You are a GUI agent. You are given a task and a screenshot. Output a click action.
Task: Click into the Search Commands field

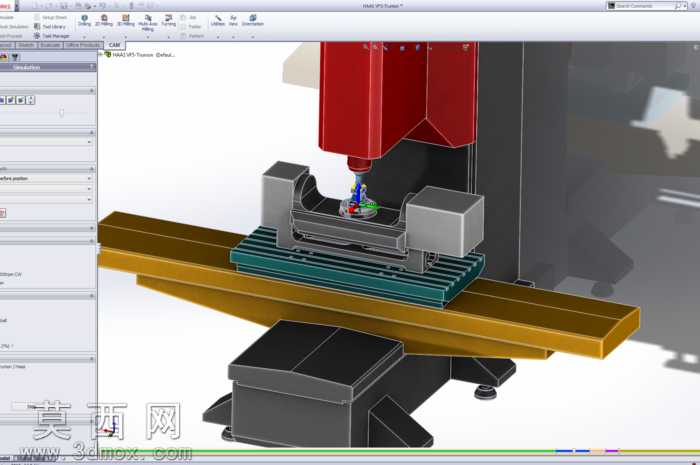click(x=644, y=6)
